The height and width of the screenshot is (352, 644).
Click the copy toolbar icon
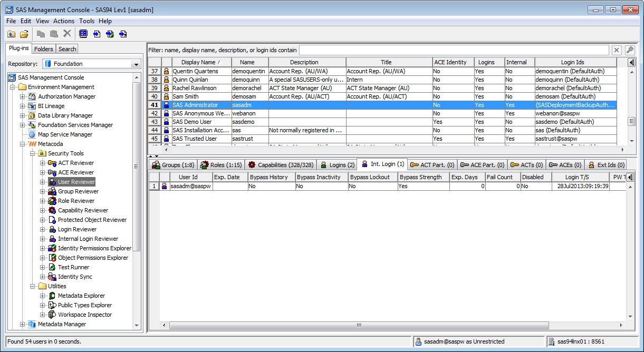41,34
